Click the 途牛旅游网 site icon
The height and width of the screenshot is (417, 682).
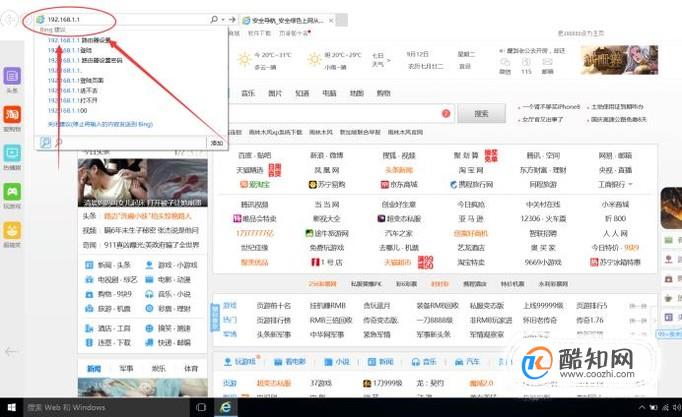click(309, 234)
